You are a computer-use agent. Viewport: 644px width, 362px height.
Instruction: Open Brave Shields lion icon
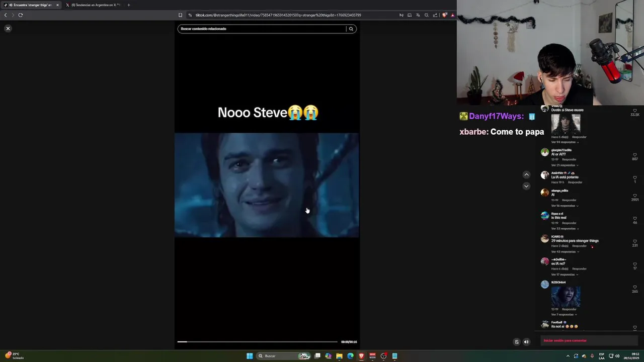(x=444, y=15)
